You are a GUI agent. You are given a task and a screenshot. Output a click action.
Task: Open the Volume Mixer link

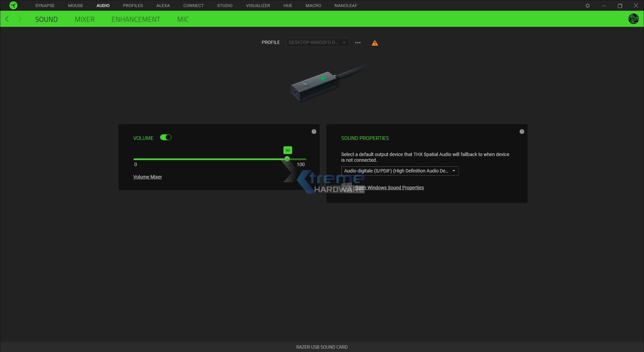[x=148, y=177]
